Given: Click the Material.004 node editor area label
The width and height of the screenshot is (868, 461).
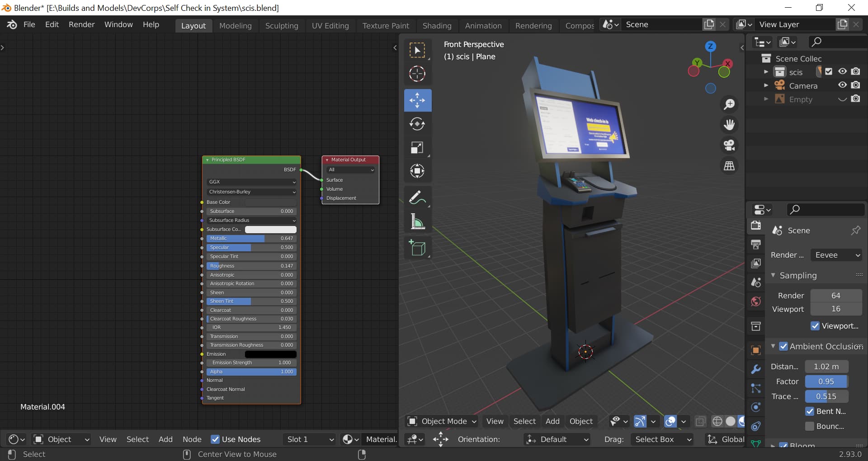Looking at the screenshot, I should (x=43, y=406).
